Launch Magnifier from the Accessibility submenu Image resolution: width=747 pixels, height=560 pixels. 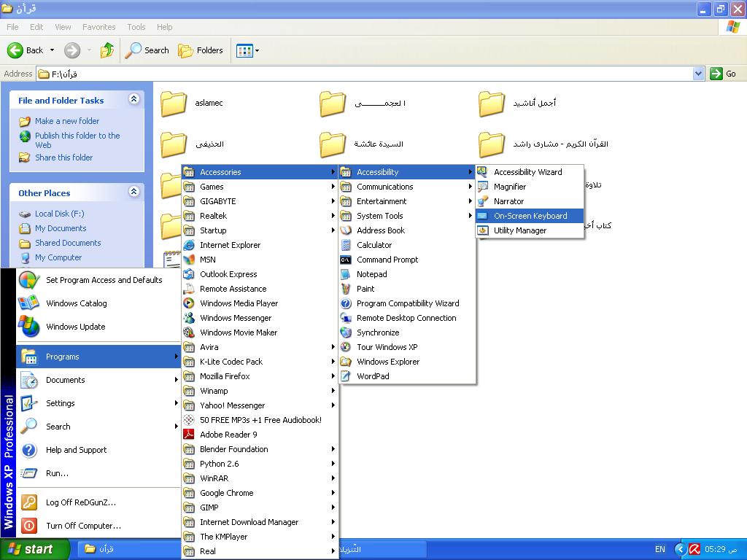[530, 187]
